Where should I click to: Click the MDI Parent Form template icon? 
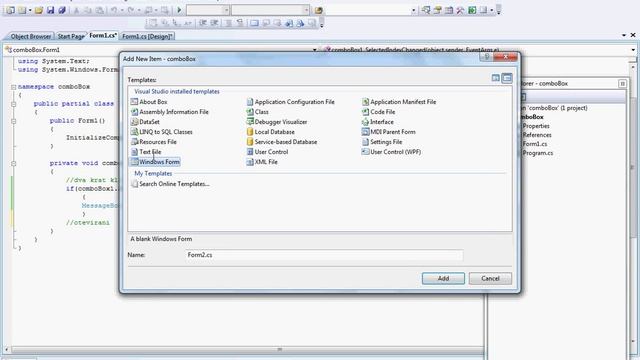point(365,132)
